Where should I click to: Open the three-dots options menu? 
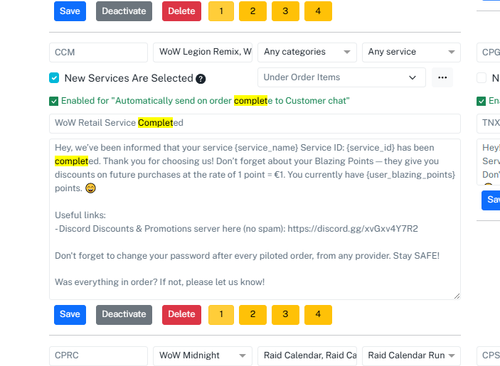click(442, 78)
